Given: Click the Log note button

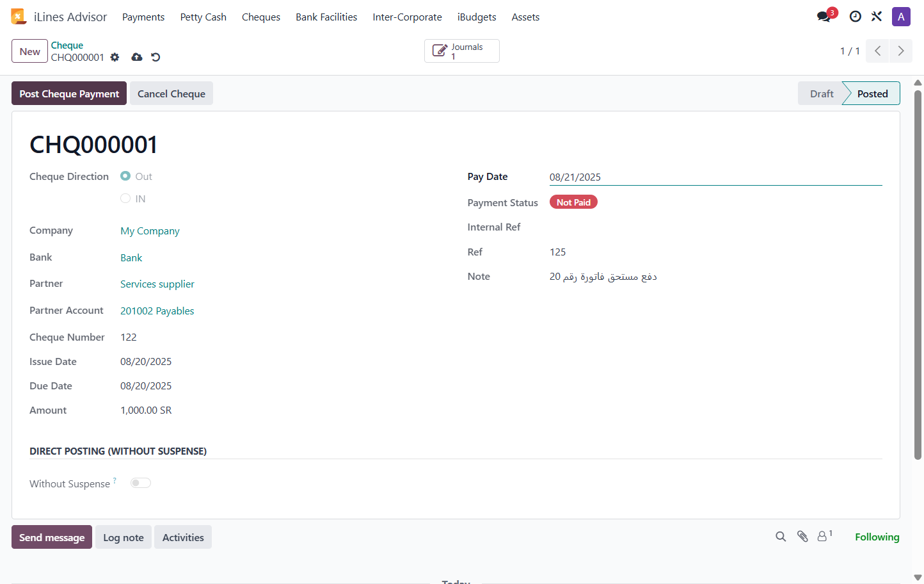Looking at the screenshot, I should 123,537.
